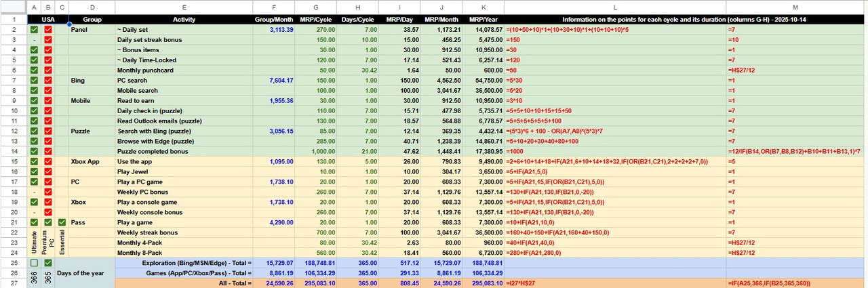Viewport: 868px width, 288px height.
Task: Select formula cell =5*30
Action: 615,81
